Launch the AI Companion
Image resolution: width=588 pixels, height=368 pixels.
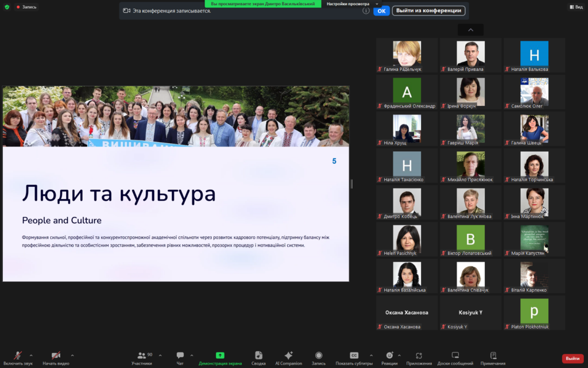(288, 355)
